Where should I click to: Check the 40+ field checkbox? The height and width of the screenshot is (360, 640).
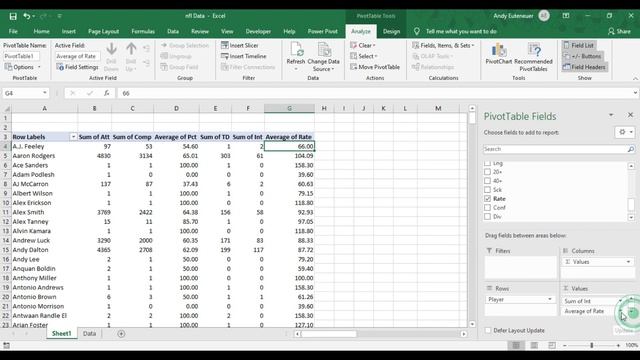click(x=487, y=181)
